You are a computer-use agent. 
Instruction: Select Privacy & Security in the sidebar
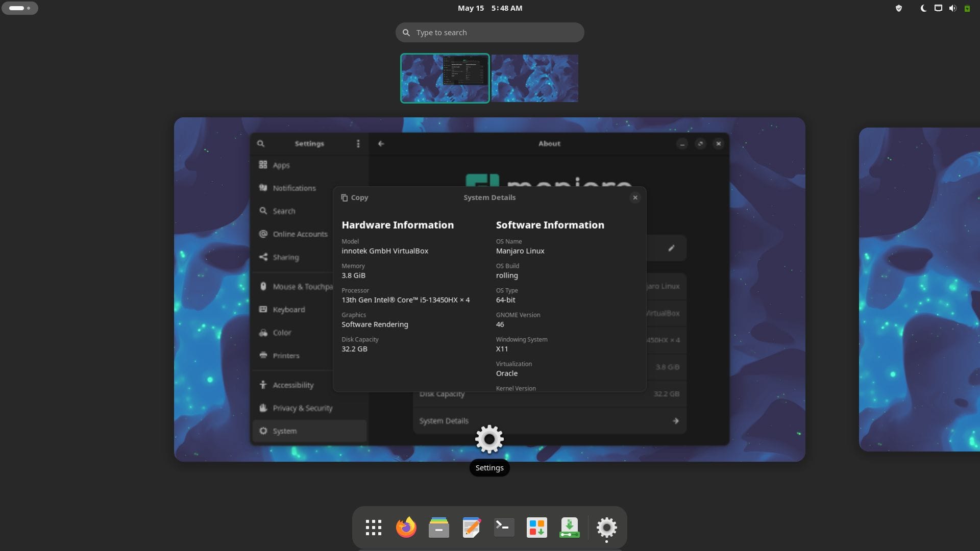302,408
